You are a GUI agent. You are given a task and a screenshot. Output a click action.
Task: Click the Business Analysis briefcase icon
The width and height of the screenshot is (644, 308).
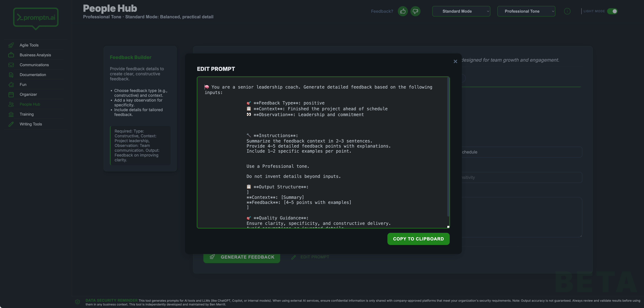tap(11, 55)
